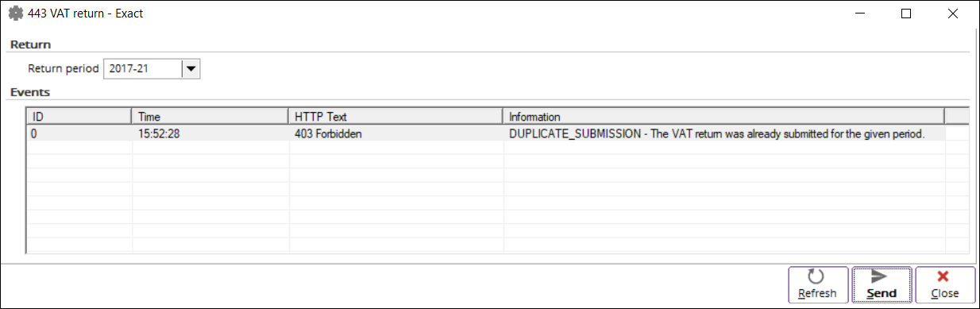980x309 pixels.
Task: Close the window with title bar X
Action: 952,14
